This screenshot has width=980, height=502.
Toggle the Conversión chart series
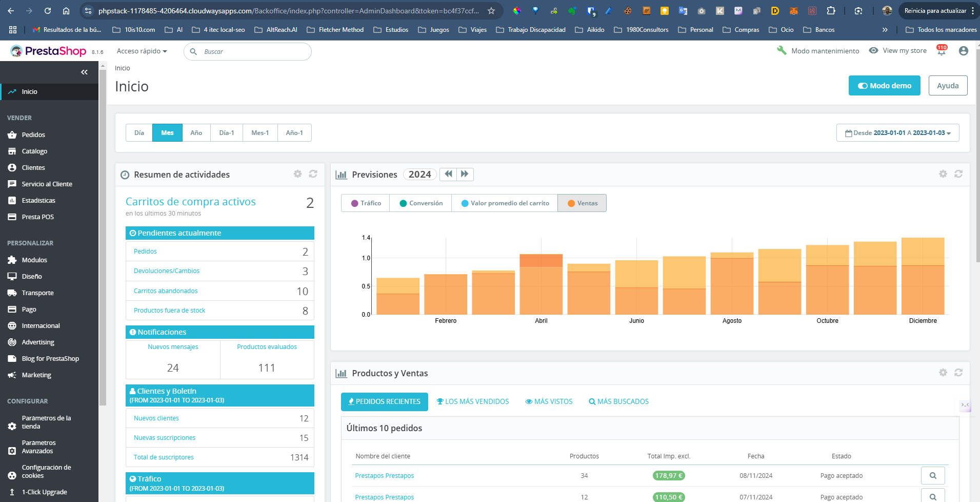point(421,203)
